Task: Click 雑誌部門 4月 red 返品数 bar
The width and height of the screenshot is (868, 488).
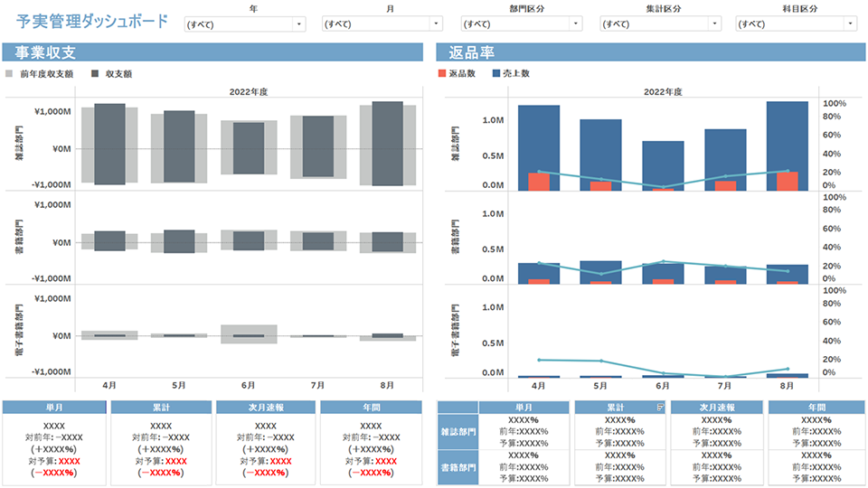Action: (539, 182)
